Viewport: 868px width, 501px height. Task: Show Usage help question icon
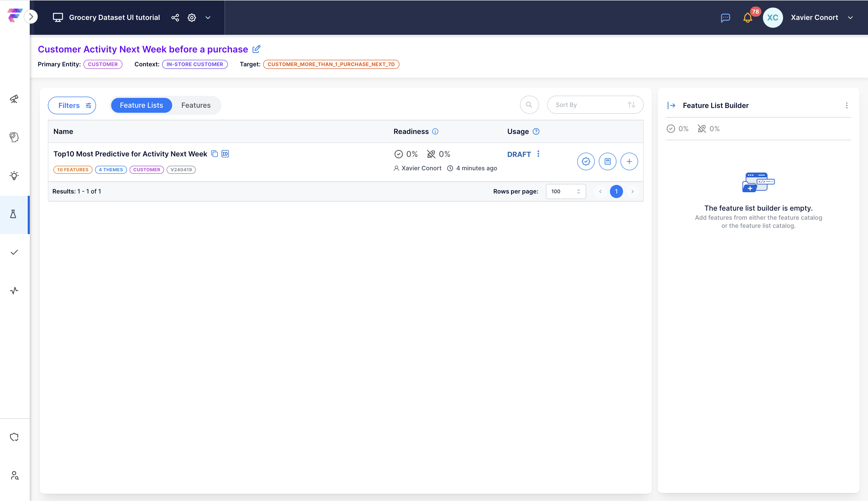pyautogui.click(x=536, y=131)
